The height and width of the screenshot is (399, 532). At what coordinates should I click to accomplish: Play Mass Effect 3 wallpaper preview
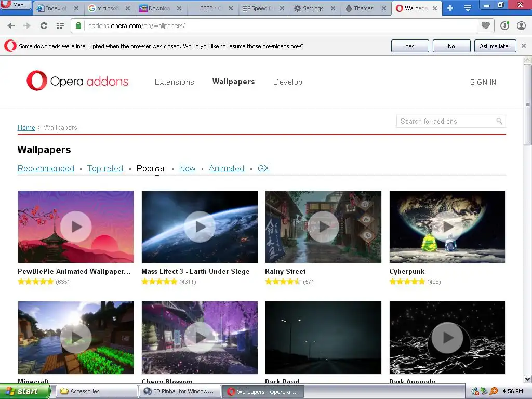tap(199, 227)
